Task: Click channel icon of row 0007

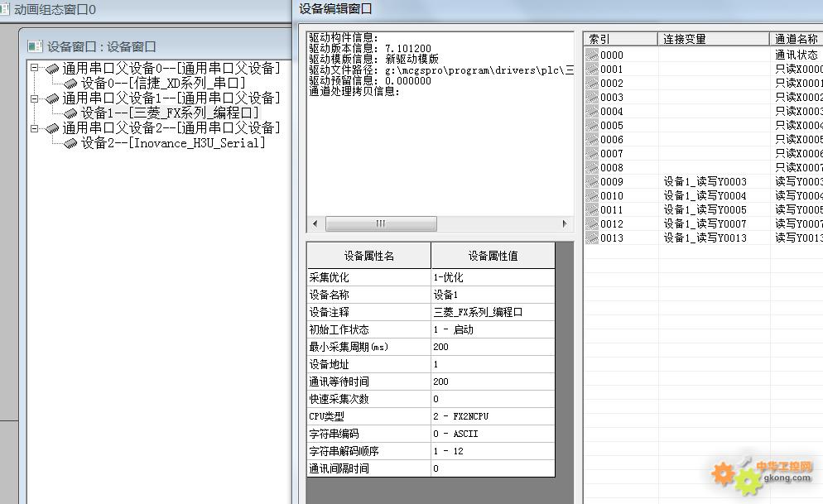Action: (592, 153)
